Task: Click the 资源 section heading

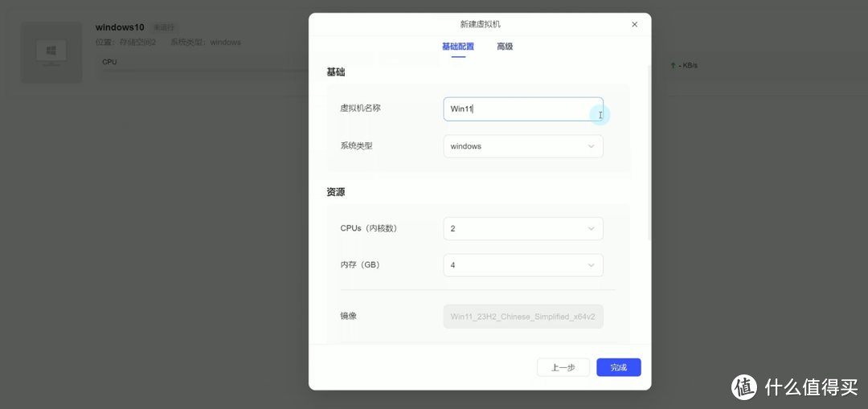Action: 335,192
